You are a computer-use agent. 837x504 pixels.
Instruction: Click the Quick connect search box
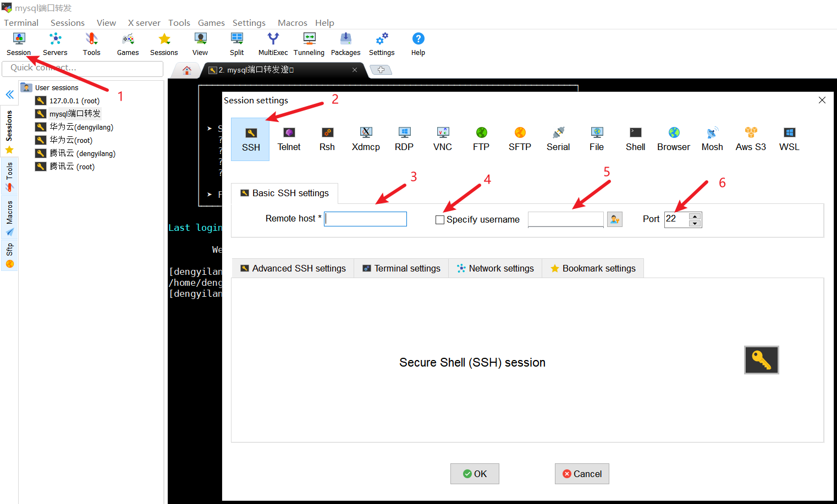click(82, 68)
